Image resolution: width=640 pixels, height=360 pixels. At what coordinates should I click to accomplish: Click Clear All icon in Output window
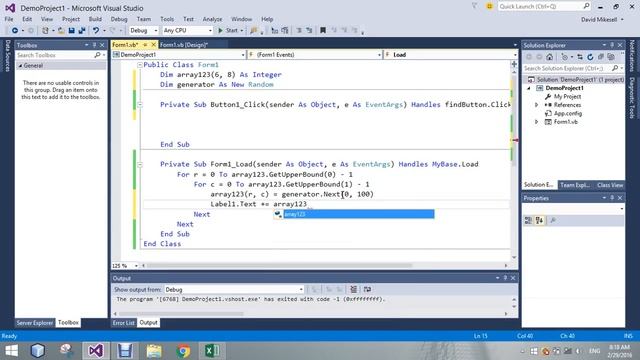coord(353,289)
